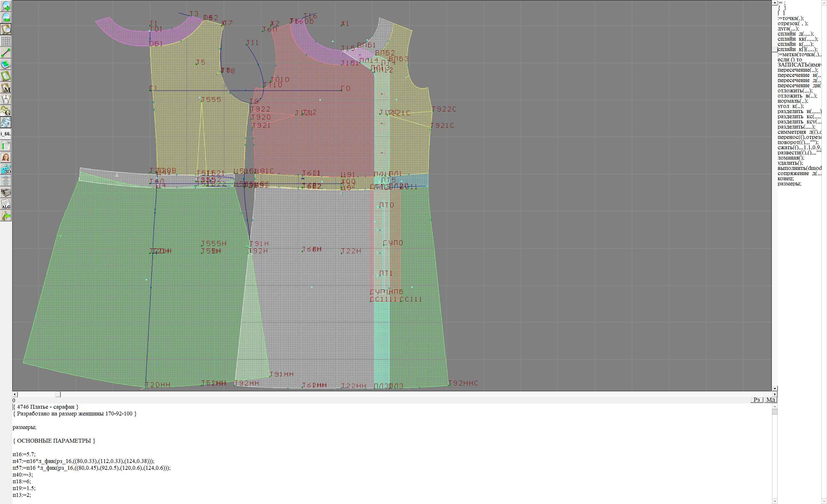This screenshot has height=504, width=827.
Task: Click the pattern pieces M icon
Action: tap(6, 88)
